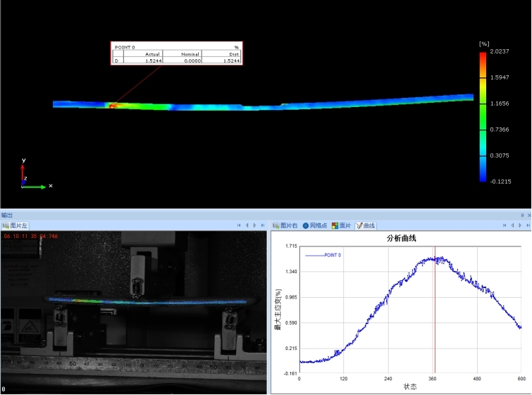Click the 曲线 tab
Screen dimensions: 532x395
coord(366,225)
